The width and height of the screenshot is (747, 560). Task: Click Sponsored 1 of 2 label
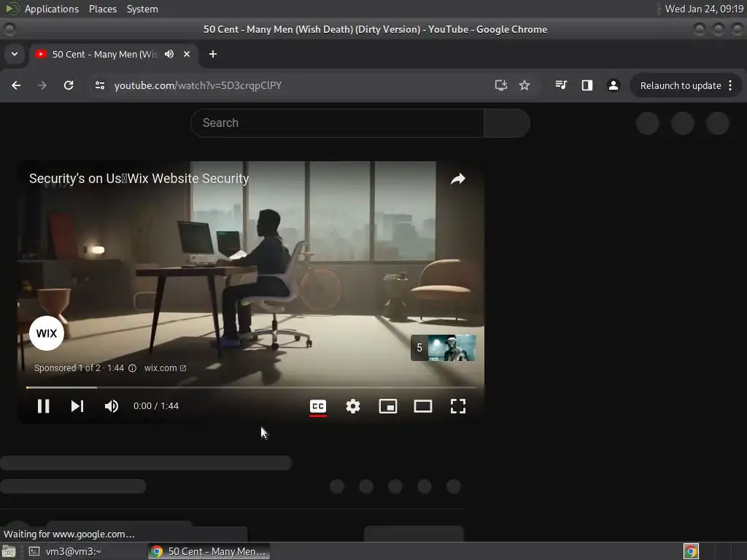pyautogui.click(x=67, y=368)
